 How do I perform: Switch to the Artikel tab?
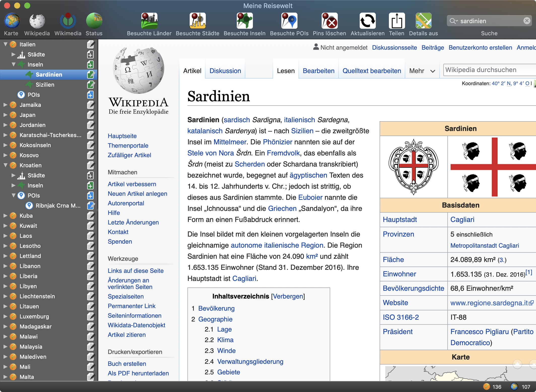pyautogui.click(x=192, y=71)
